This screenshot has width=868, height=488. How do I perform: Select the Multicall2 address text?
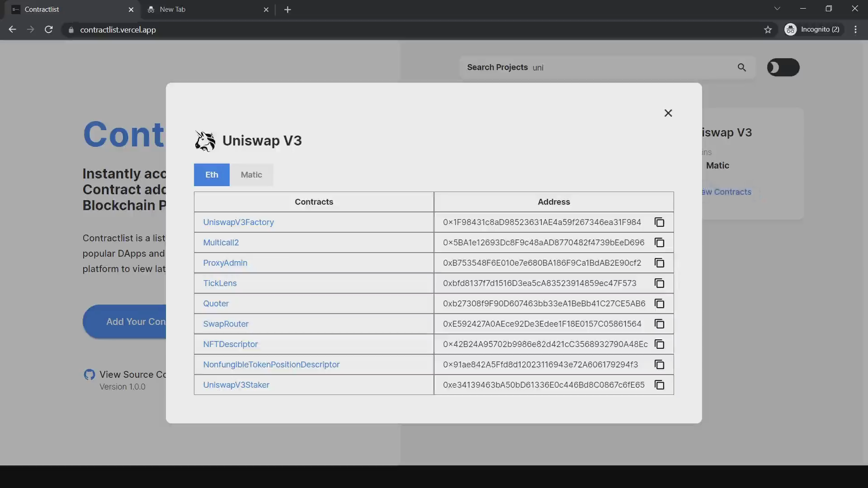tap(543, 243)
